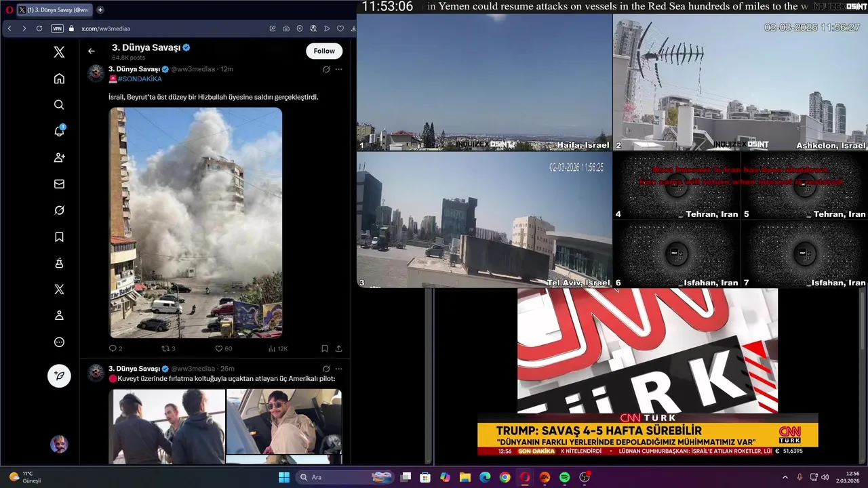
Task: Launch Microsoft Store from taskbar
Action: (425, 477)
